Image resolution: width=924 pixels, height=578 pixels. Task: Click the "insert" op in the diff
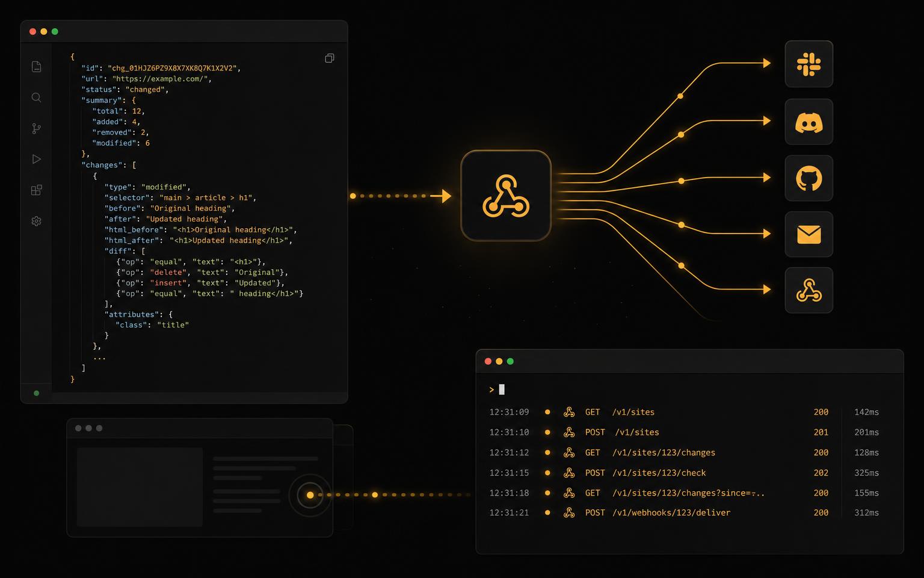(168, 282)
